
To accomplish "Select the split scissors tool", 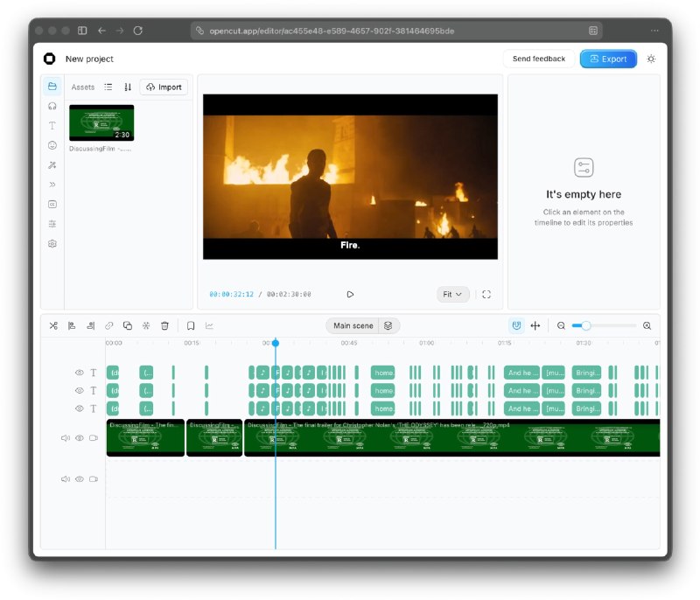I will pyautogui.click(x=53, y=325).
